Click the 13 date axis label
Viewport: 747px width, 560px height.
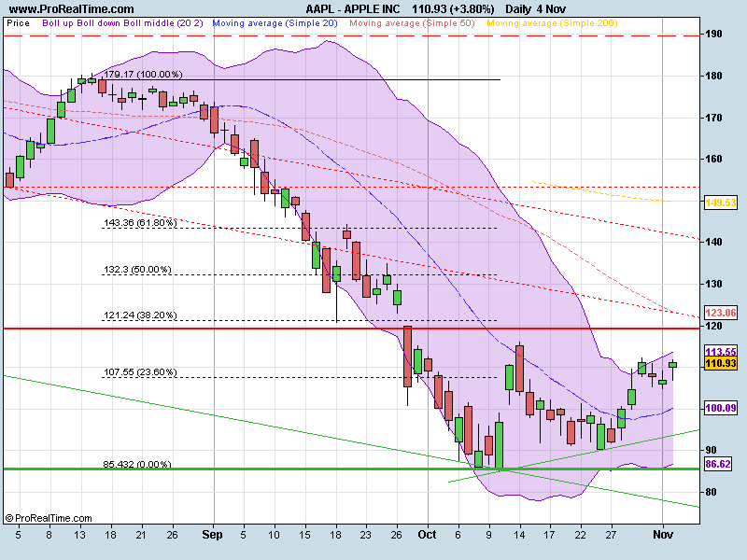tap(79, 535)
